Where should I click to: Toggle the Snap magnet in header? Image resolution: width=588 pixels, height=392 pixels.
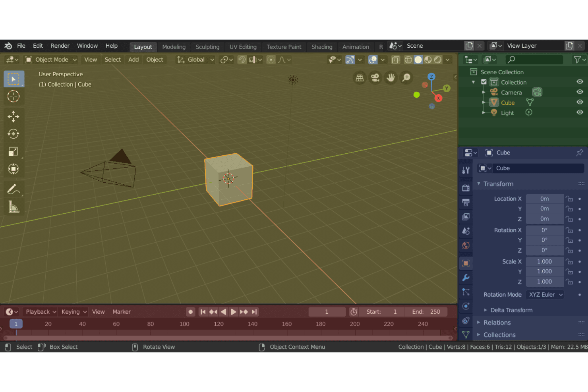[242, 60]
